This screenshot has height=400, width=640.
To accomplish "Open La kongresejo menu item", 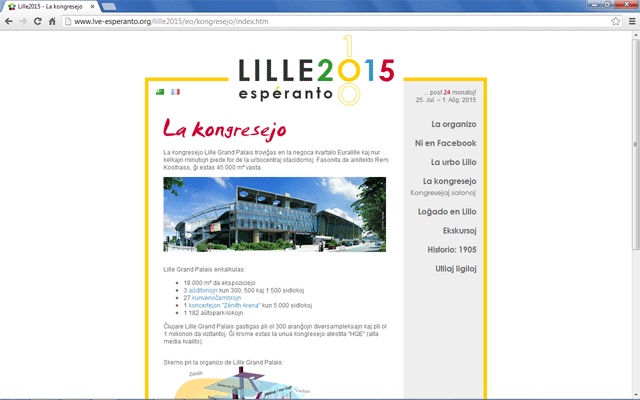I will tap(449, 181).
